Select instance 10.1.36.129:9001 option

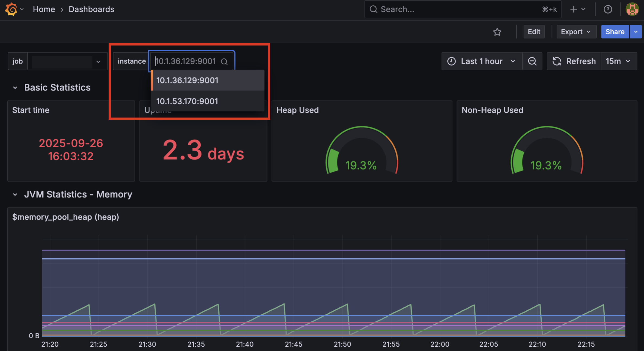(187, 80)
